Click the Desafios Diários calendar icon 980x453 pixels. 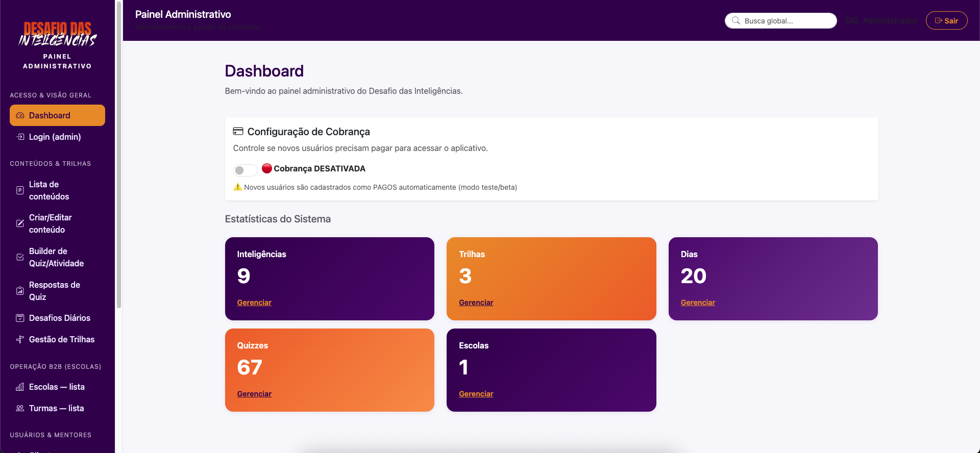pos(20,318)
